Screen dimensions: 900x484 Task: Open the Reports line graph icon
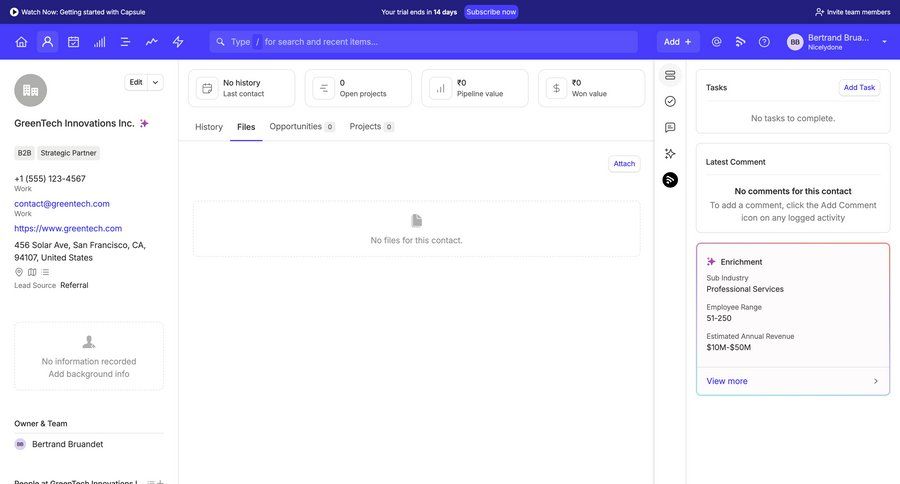tap(151, 42)
